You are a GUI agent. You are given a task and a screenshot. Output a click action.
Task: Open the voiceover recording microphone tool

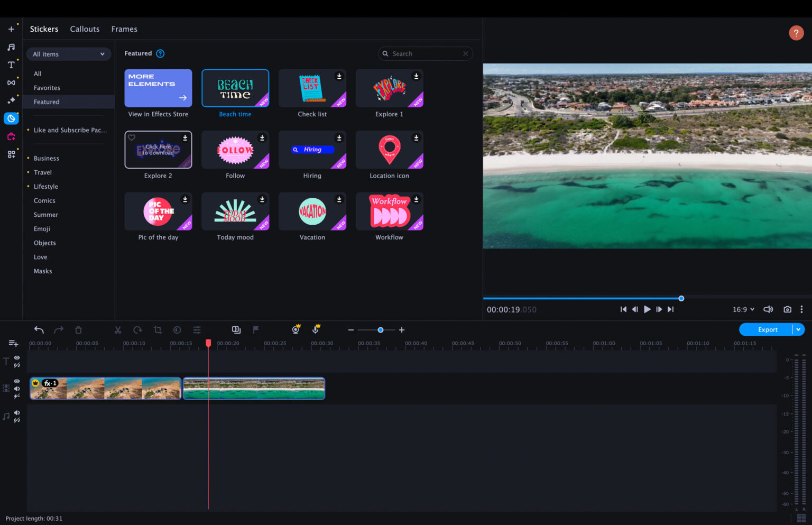tap(316, 329)
